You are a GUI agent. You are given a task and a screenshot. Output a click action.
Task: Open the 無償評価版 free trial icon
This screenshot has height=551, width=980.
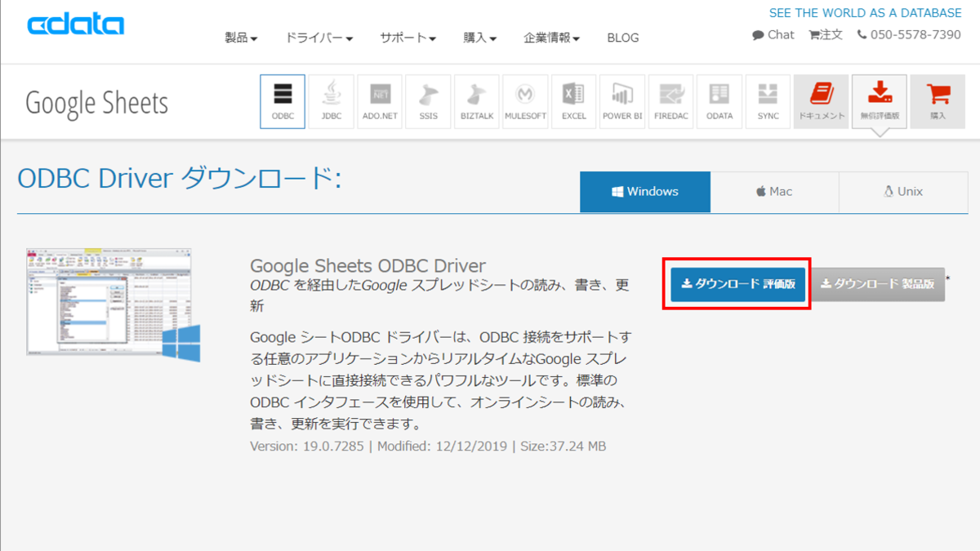(880, 102)
